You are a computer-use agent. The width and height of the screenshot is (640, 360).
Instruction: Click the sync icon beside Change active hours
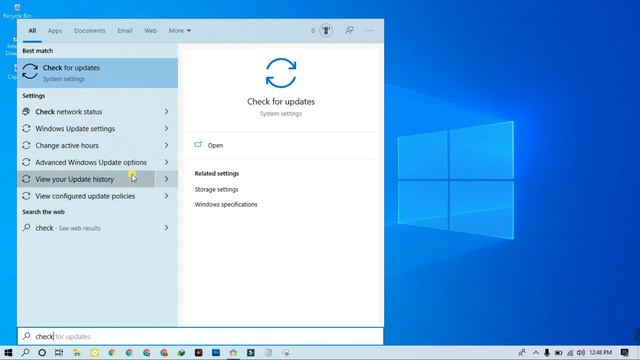click(26, 145)
